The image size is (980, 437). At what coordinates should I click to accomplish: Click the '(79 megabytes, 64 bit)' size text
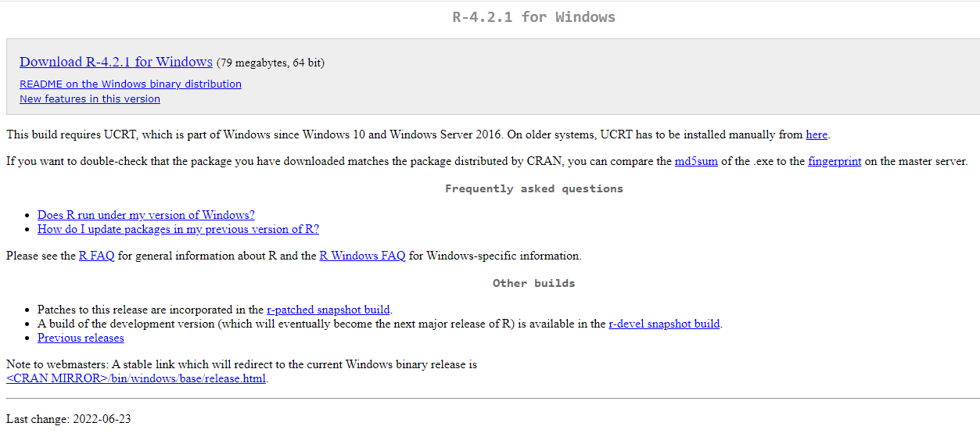[x=271, y=63]
